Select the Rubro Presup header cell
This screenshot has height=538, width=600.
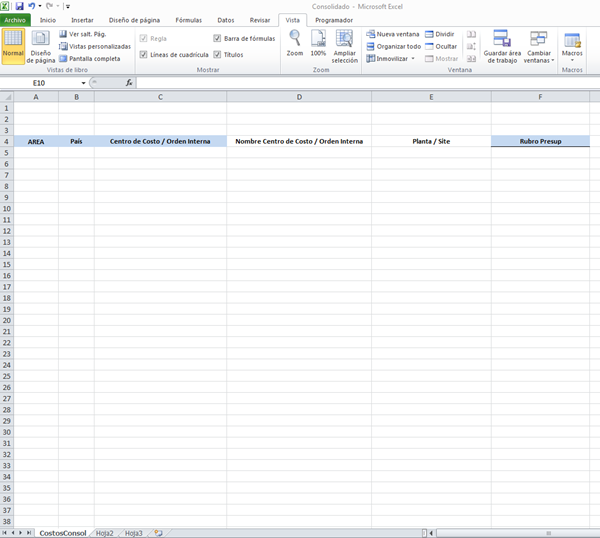(x=540, y=142)
